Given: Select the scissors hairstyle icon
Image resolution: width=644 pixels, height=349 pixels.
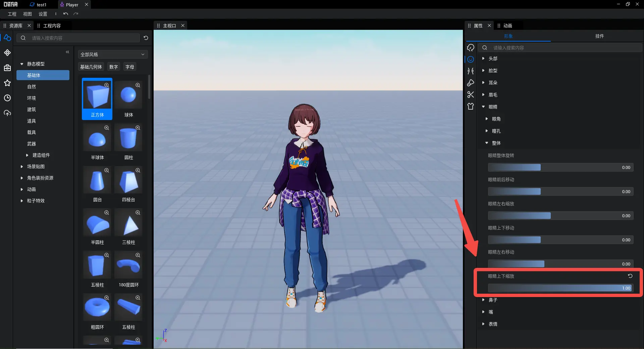Looking at the screenshot, I should point(471,95).
